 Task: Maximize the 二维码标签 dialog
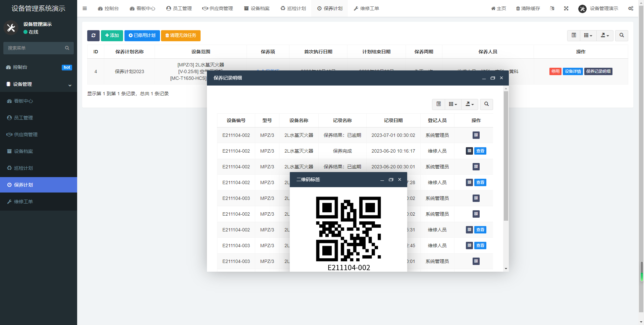pos(391,180)
